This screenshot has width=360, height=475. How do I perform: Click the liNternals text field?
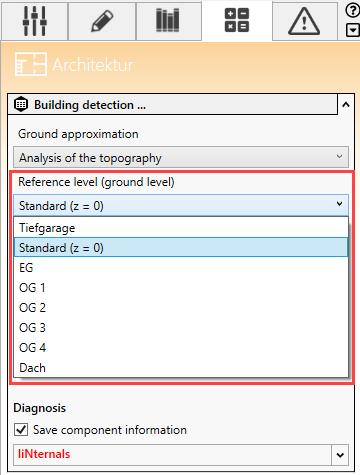click(173, 455)
